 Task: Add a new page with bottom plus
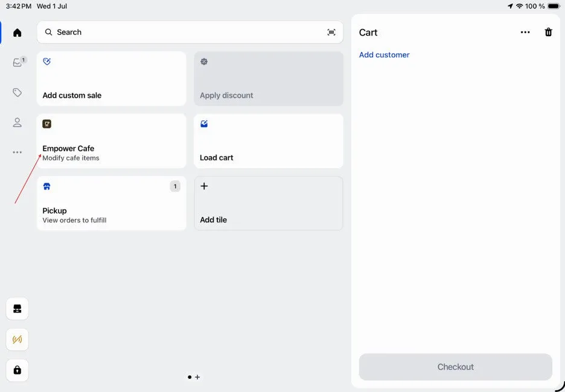click(x=197, y=377)
